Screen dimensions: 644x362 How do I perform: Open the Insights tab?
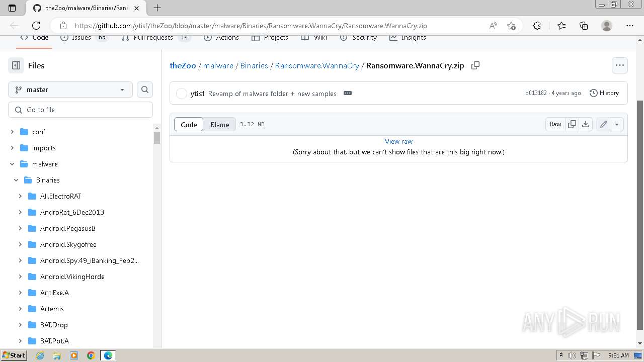click(x=408, y=38)
